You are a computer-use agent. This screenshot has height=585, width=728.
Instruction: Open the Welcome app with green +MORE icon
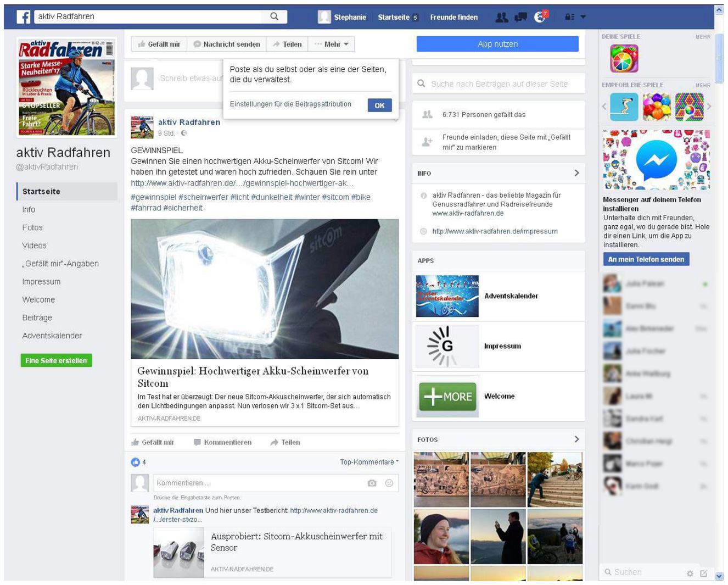pos(447,396)
